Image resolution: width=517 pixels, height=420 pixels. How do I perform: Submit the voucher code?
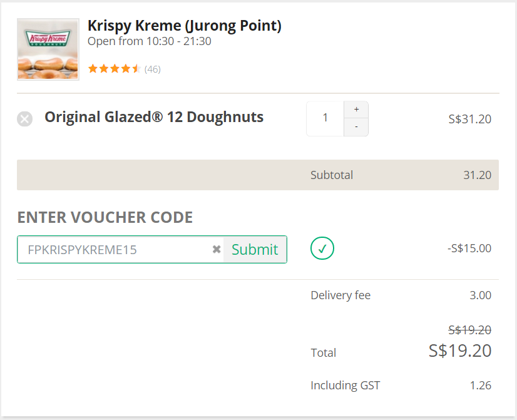click(255, 250)
